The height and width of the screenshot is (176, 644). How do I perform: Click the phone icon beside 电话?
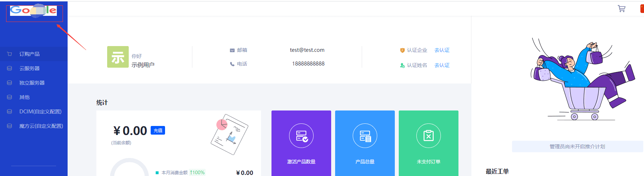coord(232,64)
